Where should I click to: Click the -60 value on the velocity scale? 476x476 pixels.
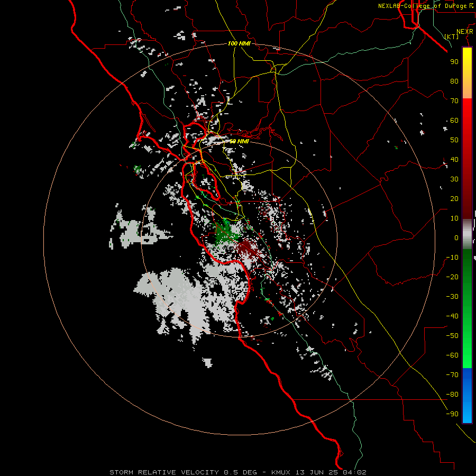(x=452, y=355)
